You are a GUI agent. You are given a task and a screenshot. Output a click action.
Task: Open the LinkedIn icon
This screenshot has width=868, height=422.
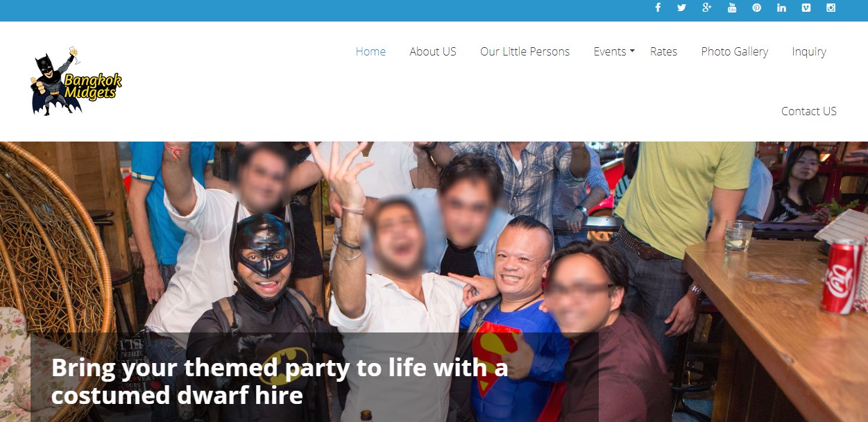[781, 8]
